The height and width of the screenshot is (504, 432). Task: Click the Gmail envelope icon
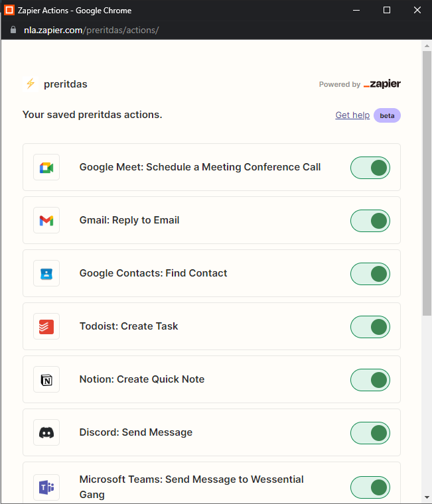[46, 220]
